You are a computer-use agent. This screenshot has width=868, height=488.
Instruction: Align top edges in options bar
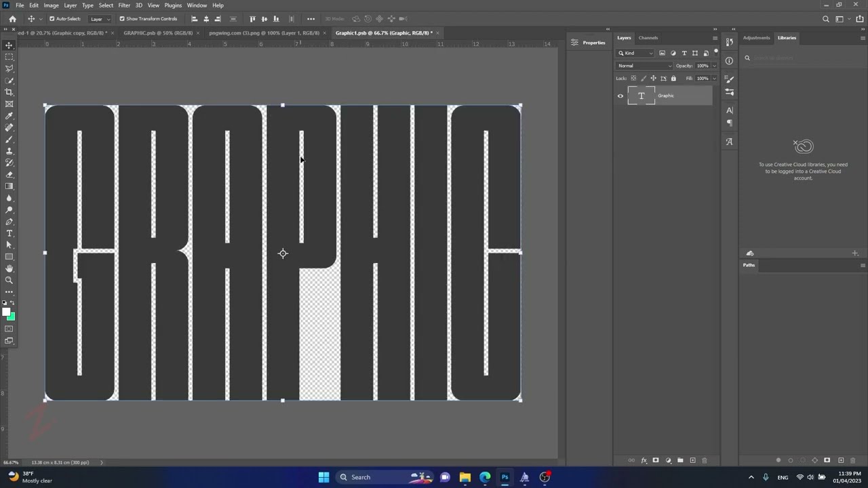[x=253, y=19]
